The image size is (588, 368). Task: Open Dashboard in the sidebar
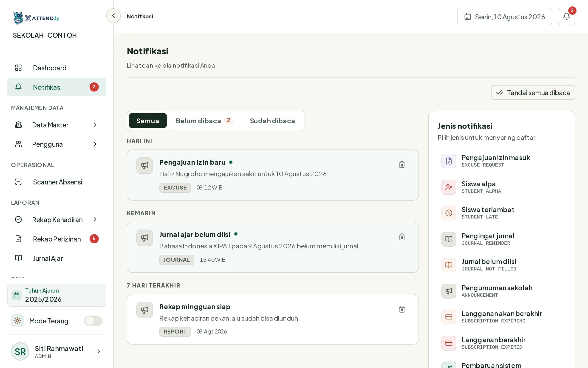[x=57, y=68]
